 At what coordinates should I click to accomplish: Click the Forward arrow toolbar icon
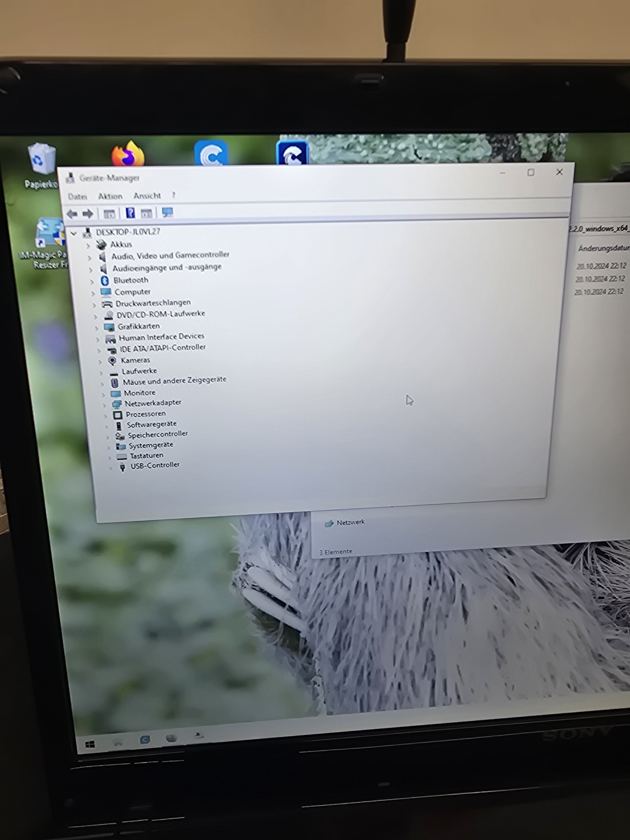[x=88, y=214]
